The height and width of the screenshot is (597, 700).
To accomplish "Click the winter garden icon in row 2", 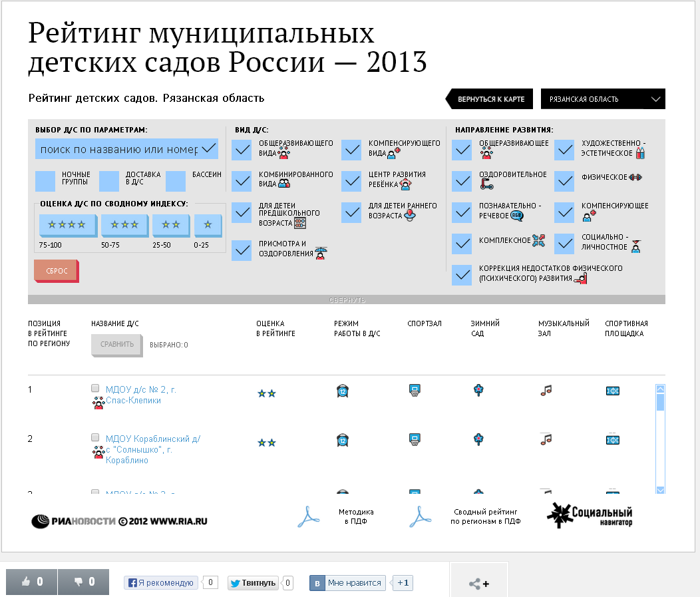I will (x=478, y=439).
